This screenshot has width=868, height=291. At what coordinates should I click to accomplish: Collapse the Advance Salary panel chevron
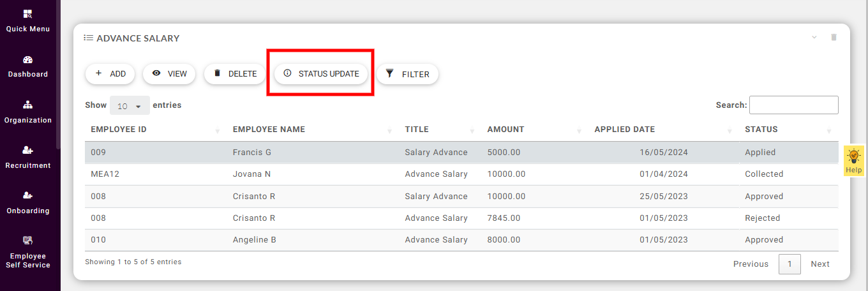tap(814, 38)
